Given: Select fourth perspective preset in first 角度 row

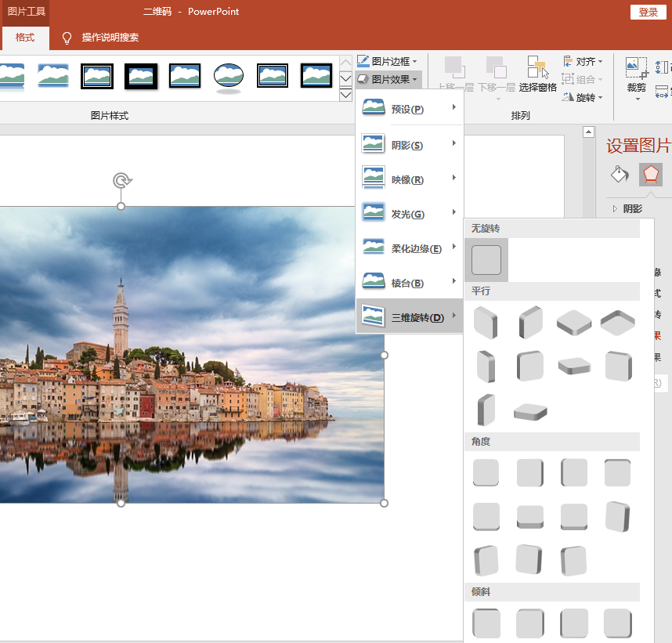Looking at the screenshot, I should click(x=618, y=473).
